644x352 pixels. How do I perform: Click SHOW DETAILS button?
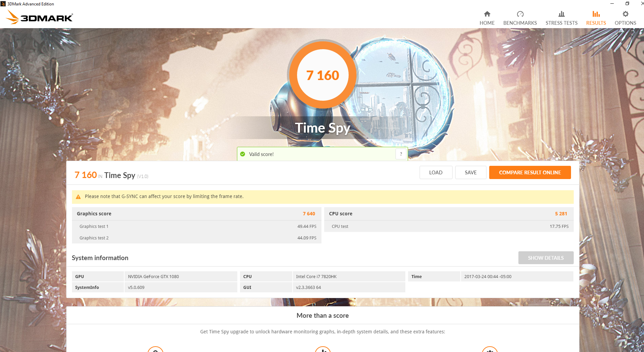(546, 258)
